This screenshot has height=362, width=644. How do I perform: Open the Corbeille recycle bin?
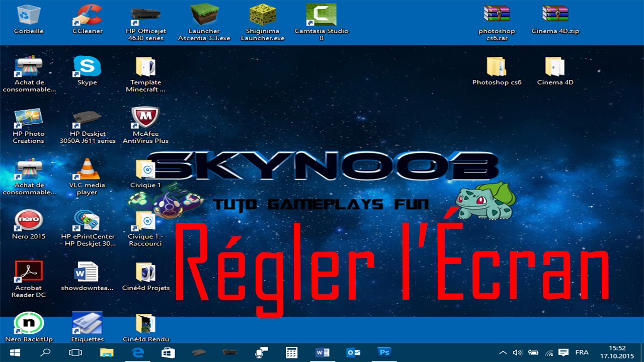pyautogui.click(x=29, y=19)
